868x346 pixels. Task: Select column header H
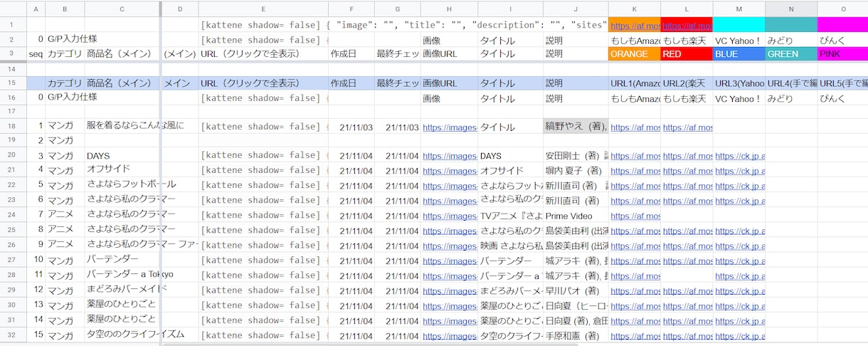[x=449, y=9]
